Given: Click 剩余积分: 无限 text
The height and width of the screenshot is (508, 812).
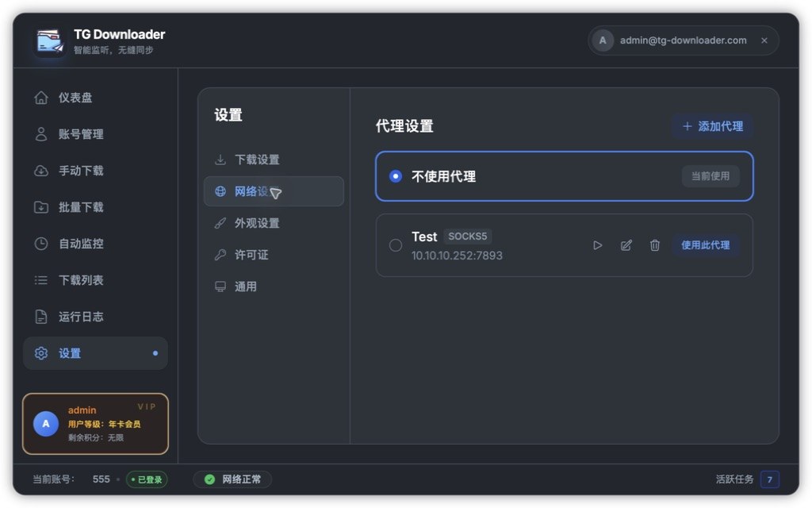Looking at the screenshot, I should (96, 437).
